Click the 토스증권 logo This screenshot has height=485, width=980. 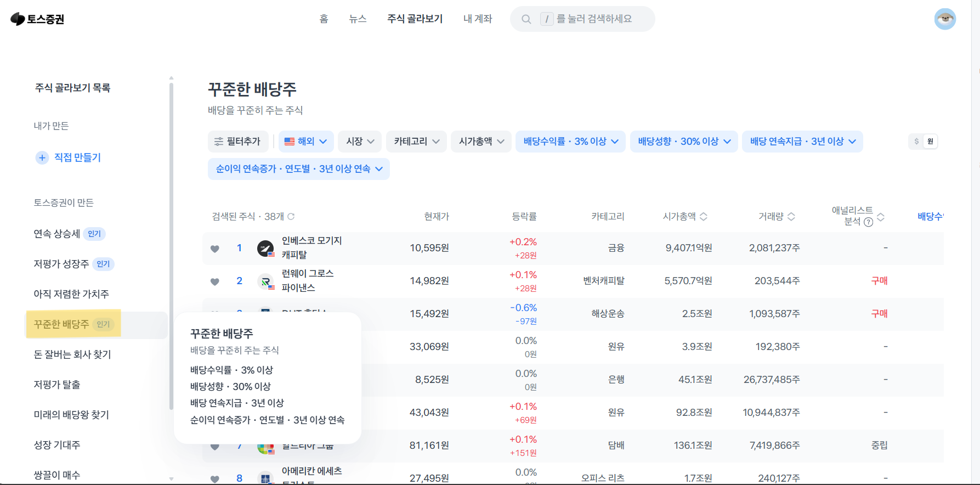tap(37, 19)
